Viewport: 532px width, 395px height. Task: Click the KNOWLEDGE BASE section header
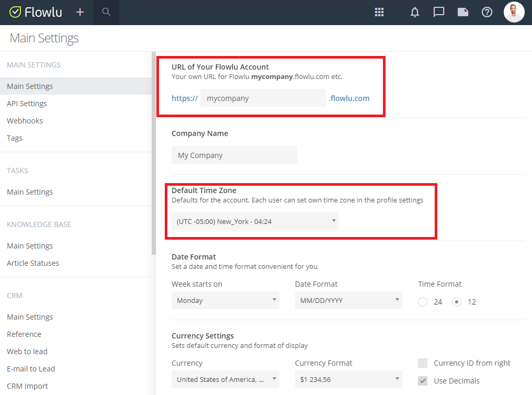(x=39, y=224)
